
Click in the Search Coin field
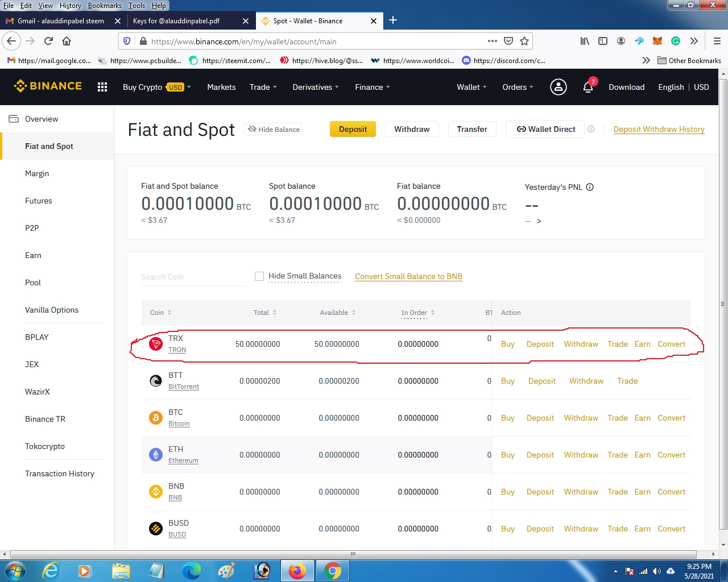pos(193,277)
